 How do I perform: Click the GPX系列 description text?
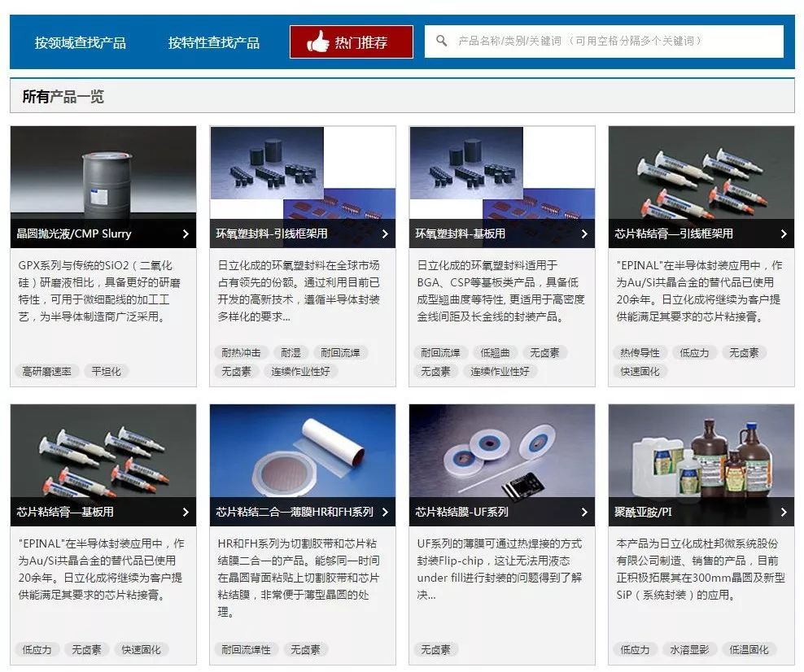99,291
